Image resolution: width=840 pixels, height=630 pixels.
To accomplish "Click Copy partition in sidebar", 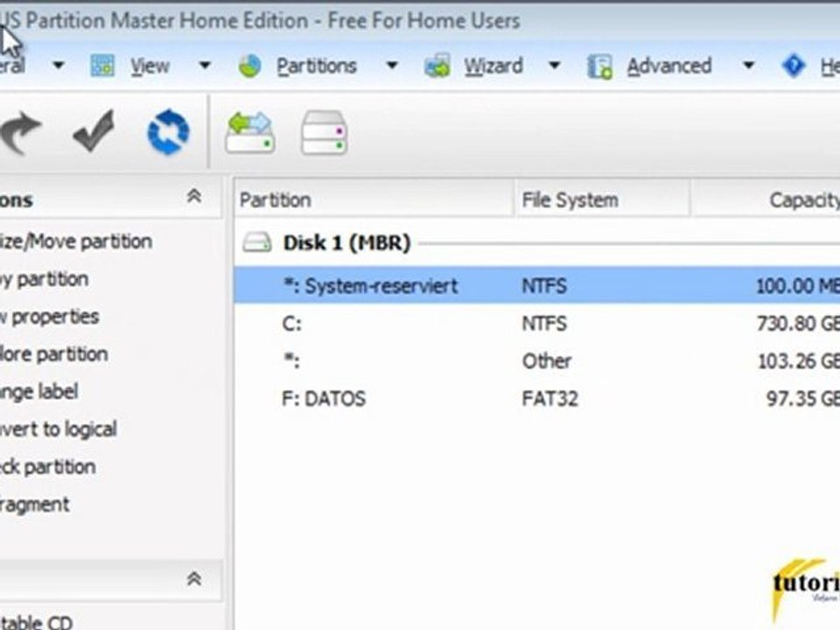I will 44,279.
